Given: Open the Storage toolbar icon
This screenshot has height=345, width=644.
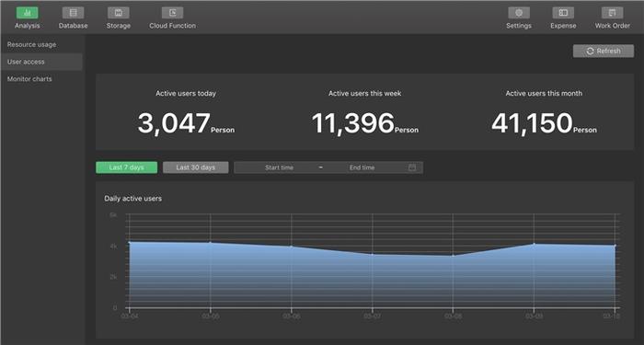Looking at the screenshot, I should (119, 13).
